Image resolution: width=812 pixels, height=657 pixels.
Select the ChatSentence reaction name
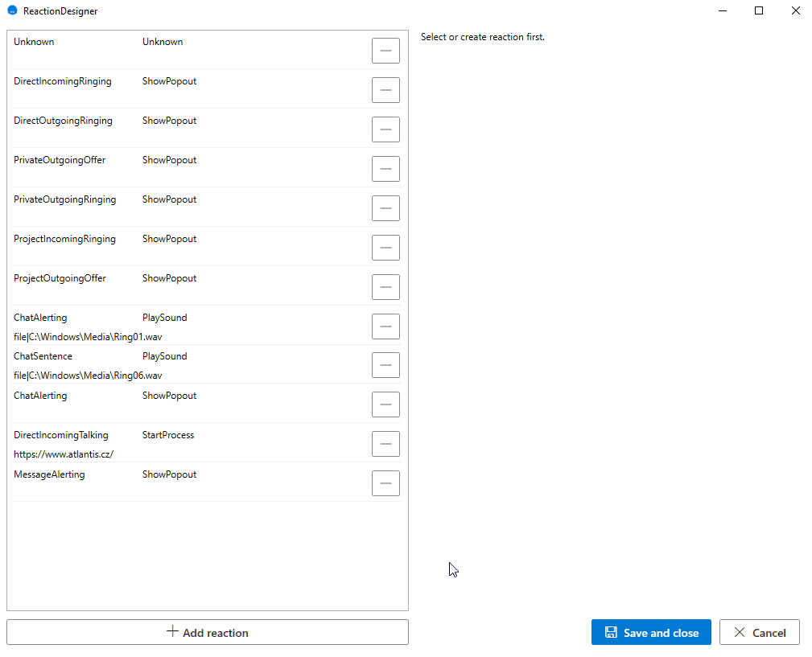point(43,356)
